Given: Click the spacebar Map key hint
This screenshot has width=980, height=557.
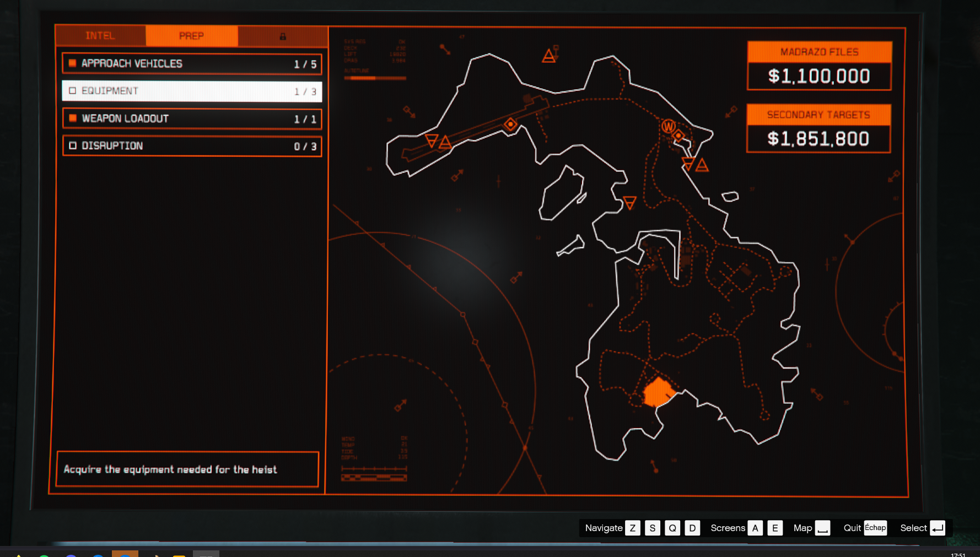Looking at the screenshot, I should (x=823, y=528).
